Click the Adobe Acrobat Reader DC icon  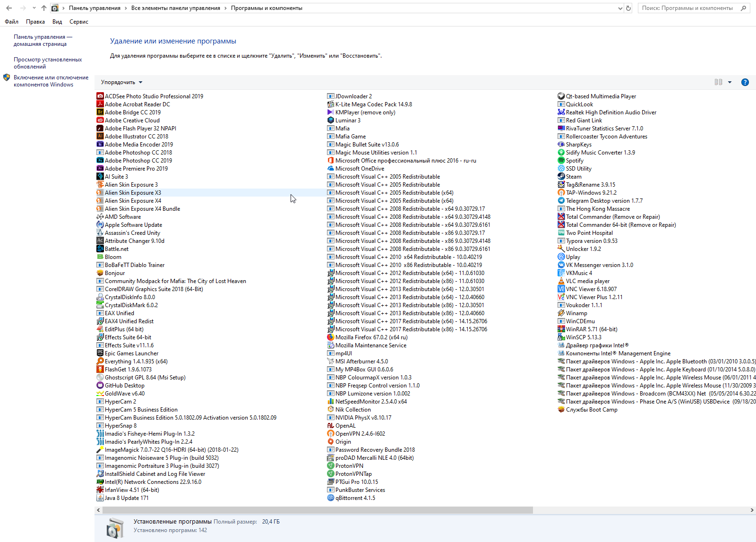100,104
